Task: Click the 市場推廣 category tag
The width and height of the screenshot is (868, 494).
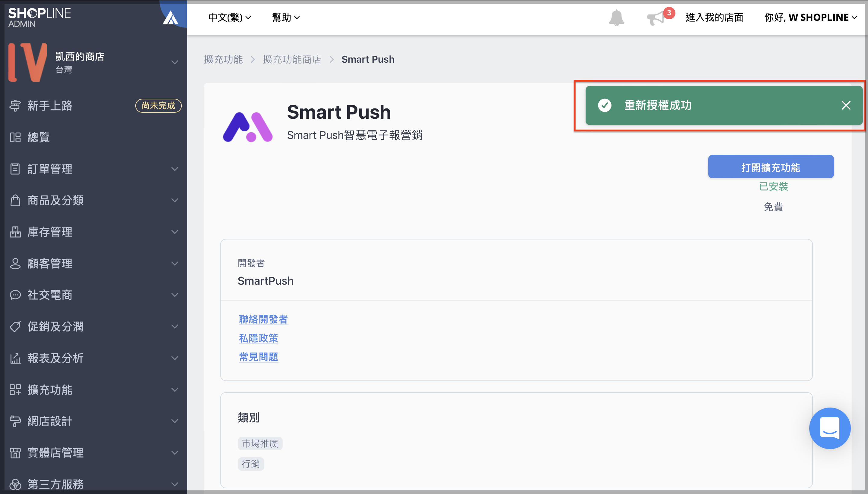Action: click(260, 443)
